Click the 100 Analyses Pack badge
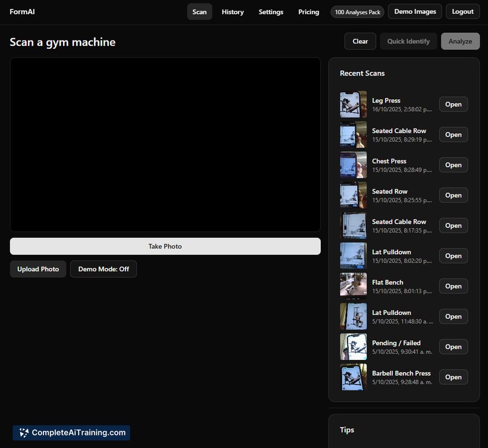The image size is (488, 448). tap(357, 12)
